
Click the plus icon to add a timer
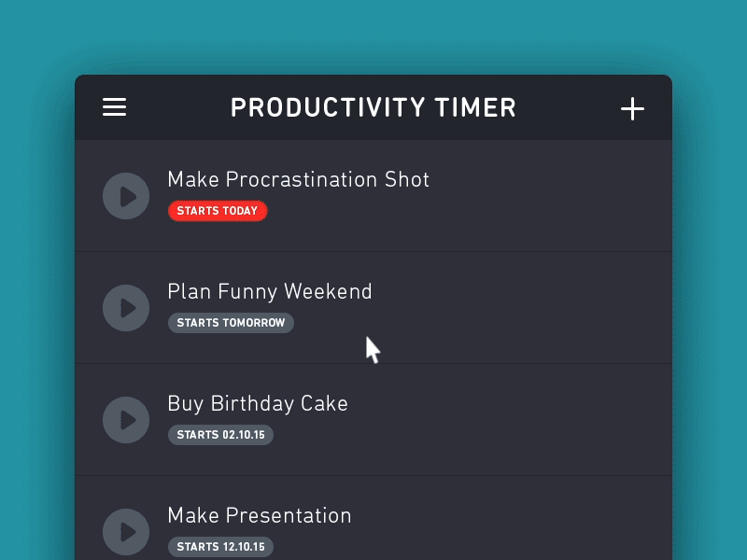[x=632, y=108]
